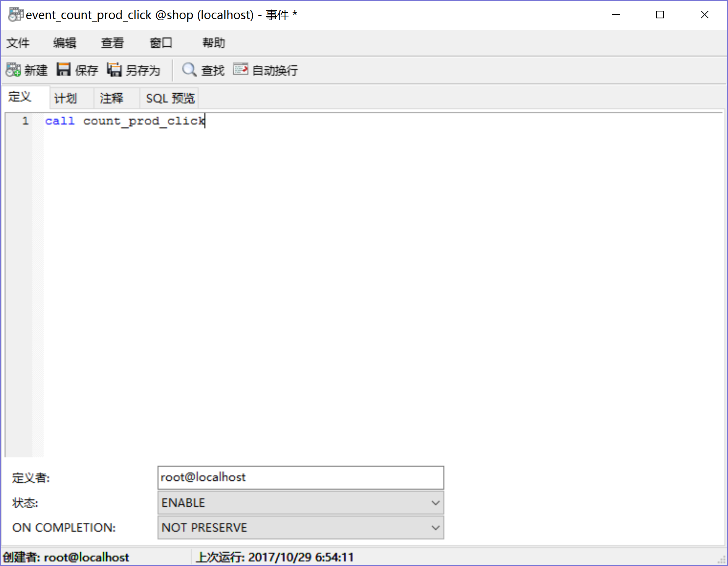The image size is (728, 566).
Task: Click 'count_prod_click' text in the editor
Action: (144, 121)
